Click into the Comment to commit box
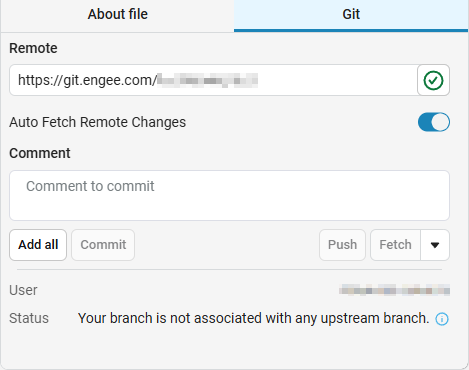This screenshot has height=370, width=469. [229, 195]
